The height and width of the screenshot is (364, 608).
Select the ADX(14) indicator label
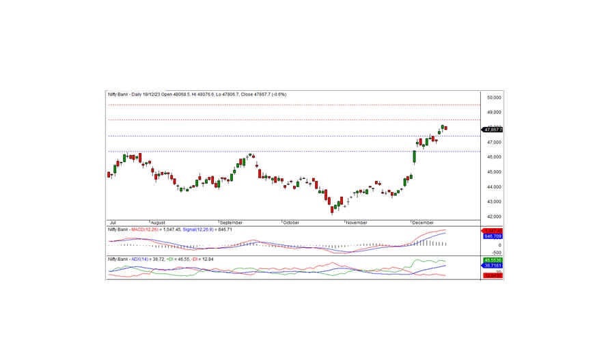[139, 260]
